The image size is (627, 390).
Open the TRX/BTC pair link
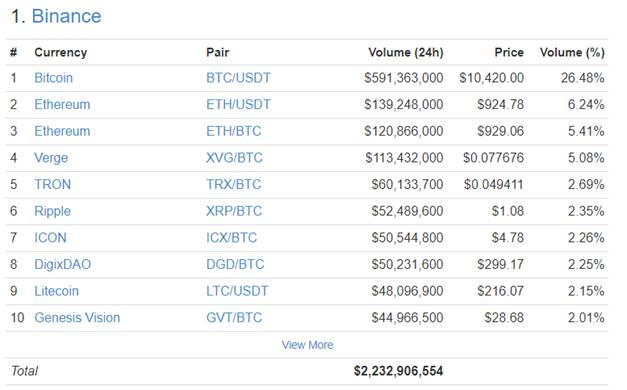click(234, 184)
